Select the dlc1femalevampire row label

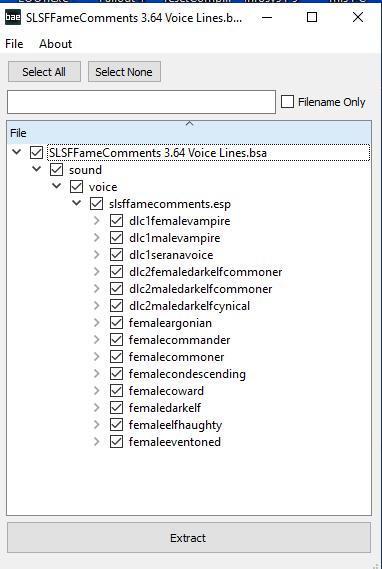[179, 221]
